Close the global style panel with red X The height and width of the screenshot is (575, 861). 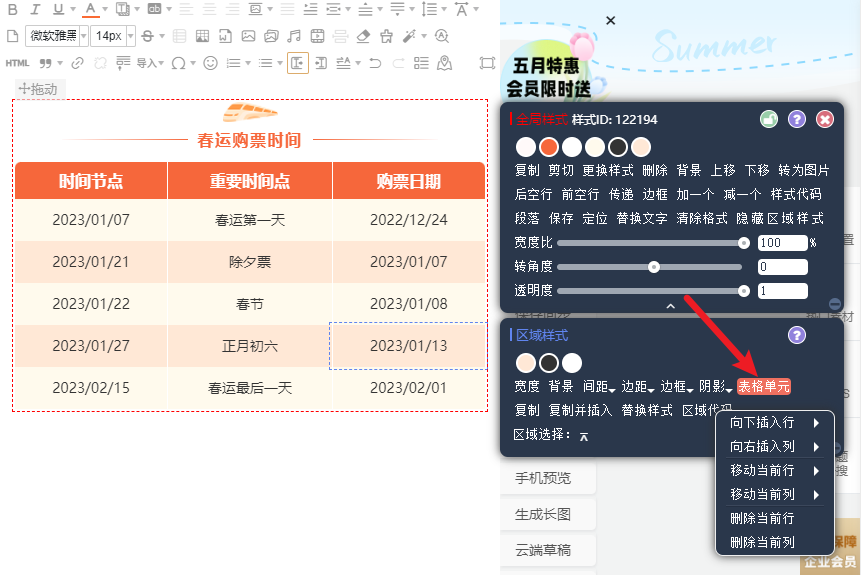pos(825,119)
